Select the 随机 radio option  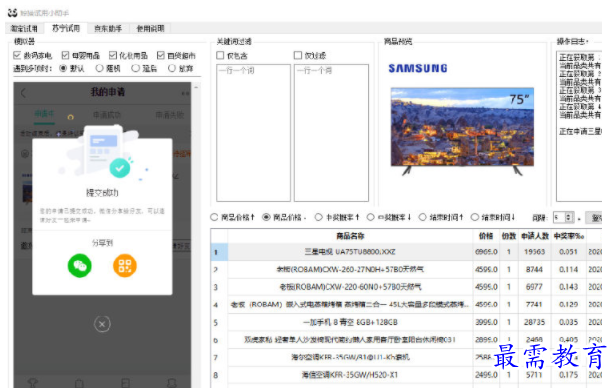(100, 68)
